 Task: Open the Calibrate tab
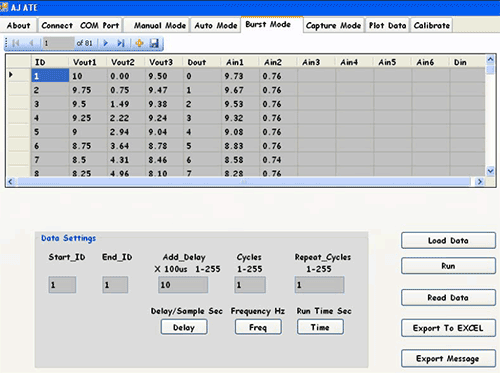click(432, 25)
